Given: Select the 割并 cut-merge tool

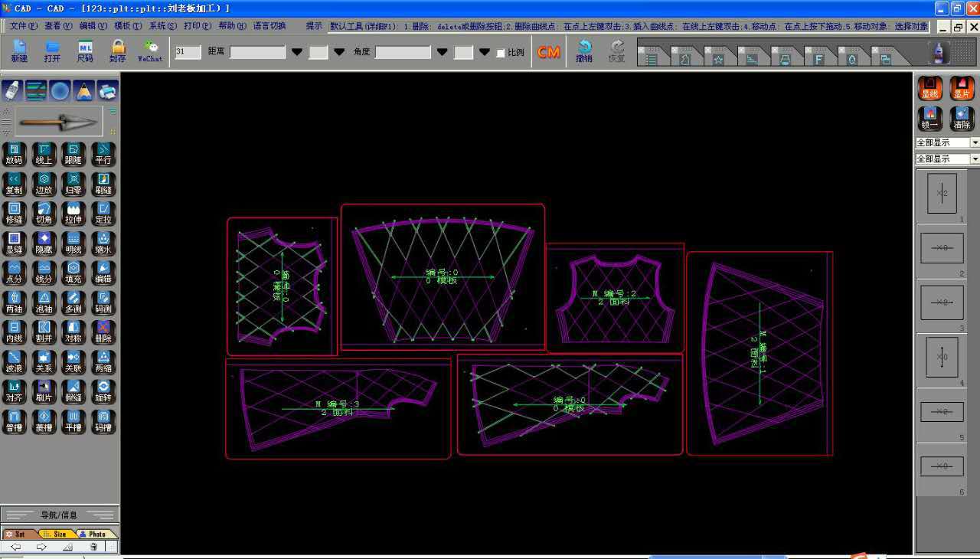Looking at the screenshot, I should 44,332.
